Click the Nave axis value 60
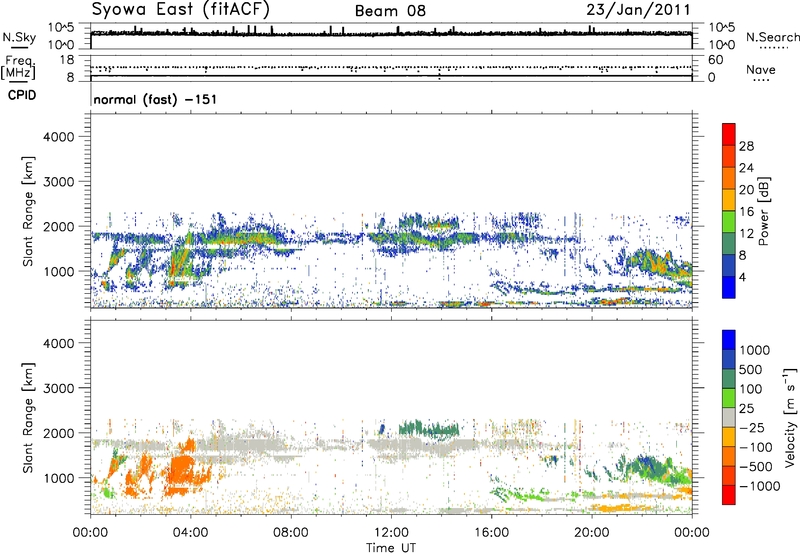The image size is (800, 554). pyautogui.click(x=715, y=60)
